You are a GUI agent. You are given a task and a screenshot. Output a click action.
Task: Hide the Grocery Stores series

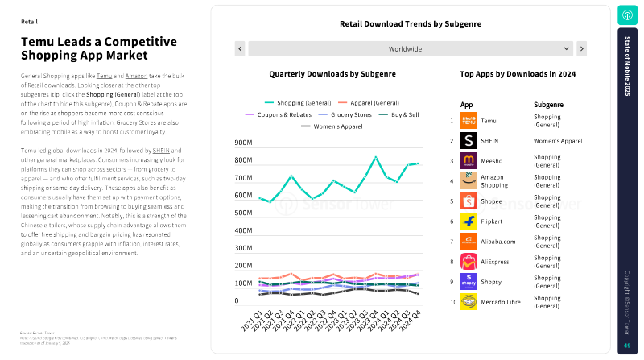point(345,114)
